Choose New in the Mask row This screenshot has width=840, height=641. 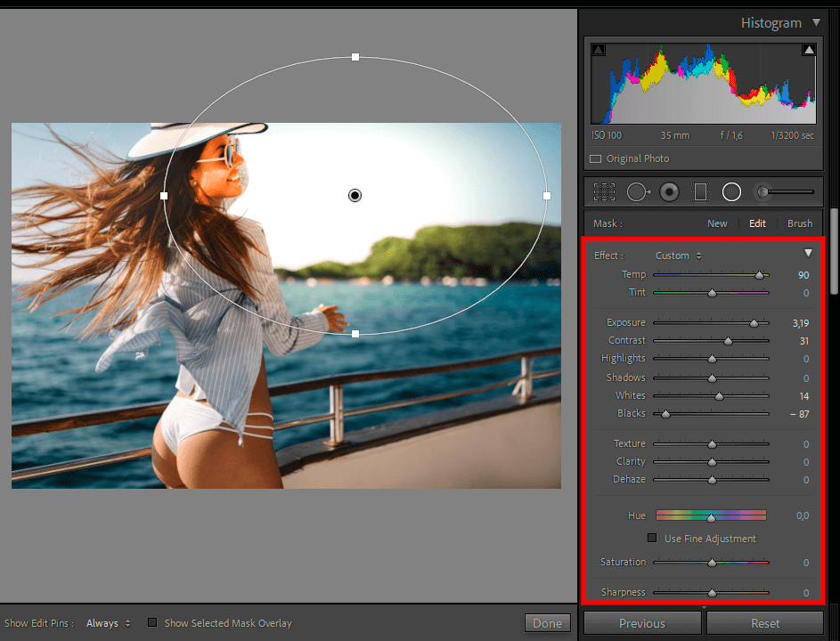(717, 223)
